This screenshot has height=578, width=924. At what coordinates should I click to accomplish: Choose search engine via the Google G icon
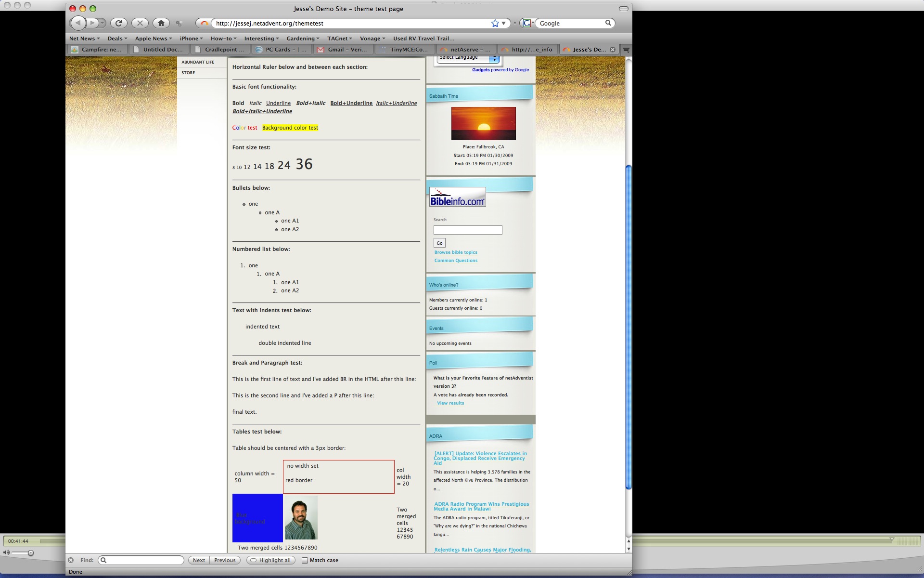click(x=528, y=23)
